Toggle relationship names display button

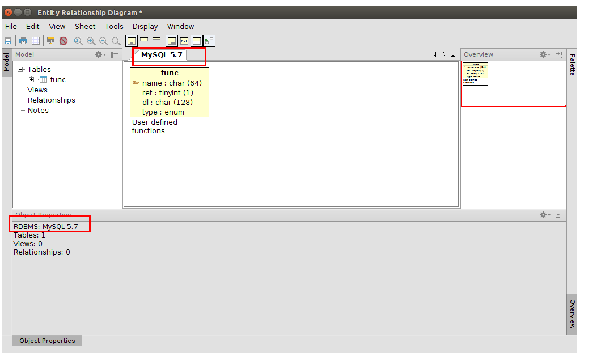(209, 41)
